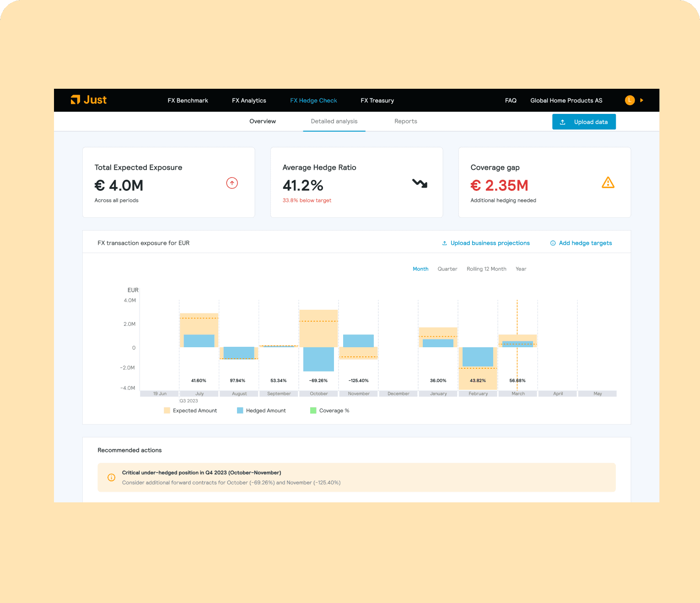Click the € 2.35M coverage gap value
Screen dimensions: 700x603
(499, 185)
